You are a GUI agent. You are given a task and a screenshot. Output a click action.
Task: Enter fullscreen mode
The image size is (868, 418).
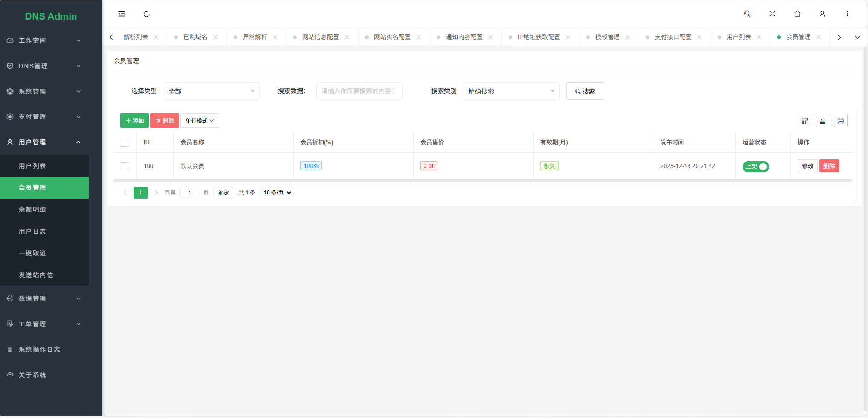pos(772,14)
